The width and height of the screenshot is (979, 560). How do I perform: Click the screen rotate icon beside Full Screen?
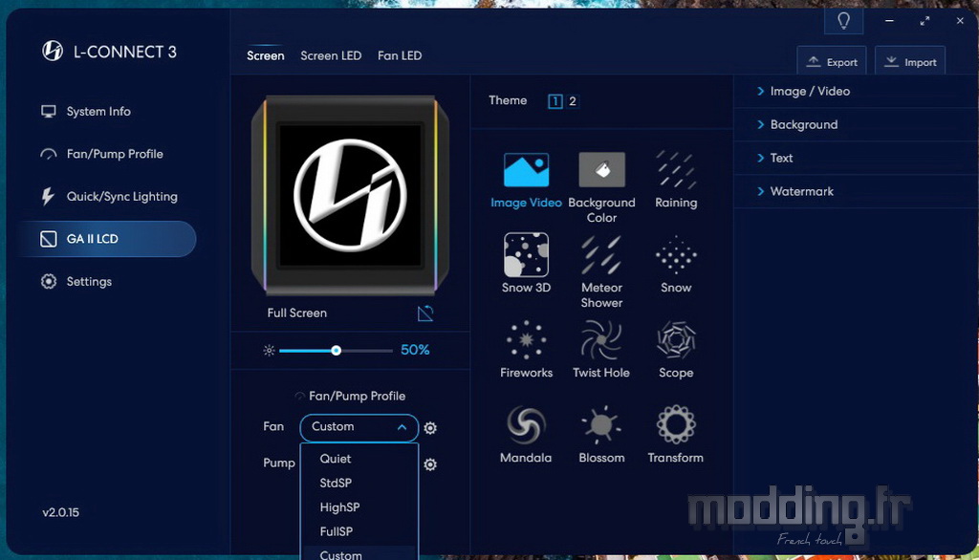(425, 312)
